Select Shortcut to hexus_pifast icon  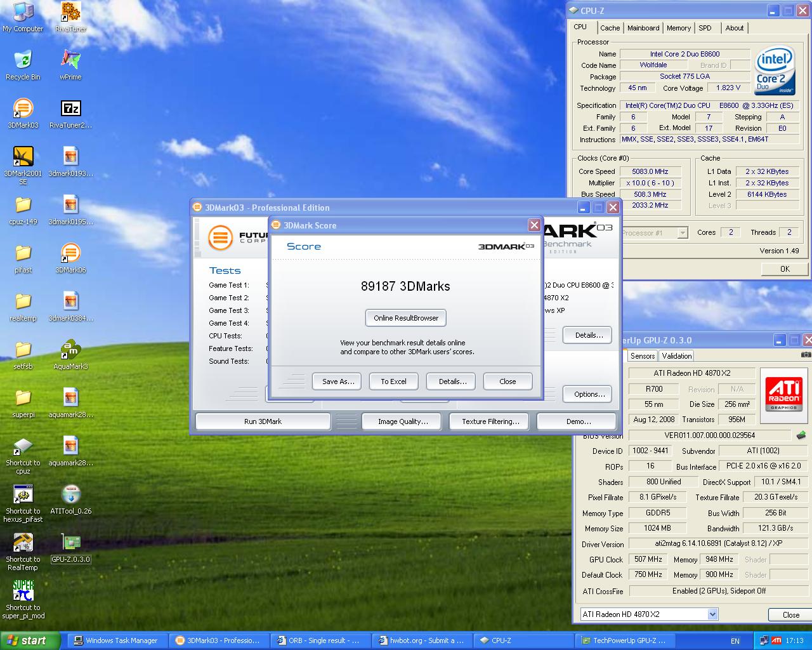[x=23, y=504]
